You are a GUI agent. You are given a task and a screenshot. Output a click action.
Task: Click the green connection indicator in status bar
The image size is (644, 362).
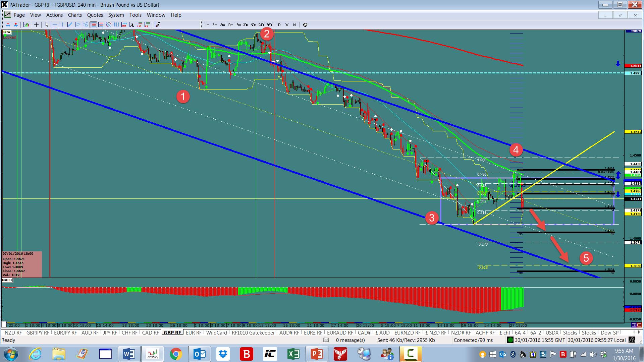510,340
